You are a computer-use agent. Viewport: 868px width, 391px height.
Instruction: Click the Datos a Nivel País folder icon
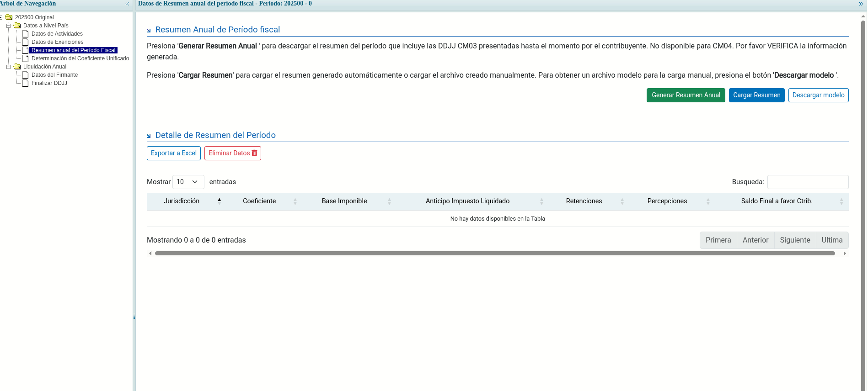17,26
